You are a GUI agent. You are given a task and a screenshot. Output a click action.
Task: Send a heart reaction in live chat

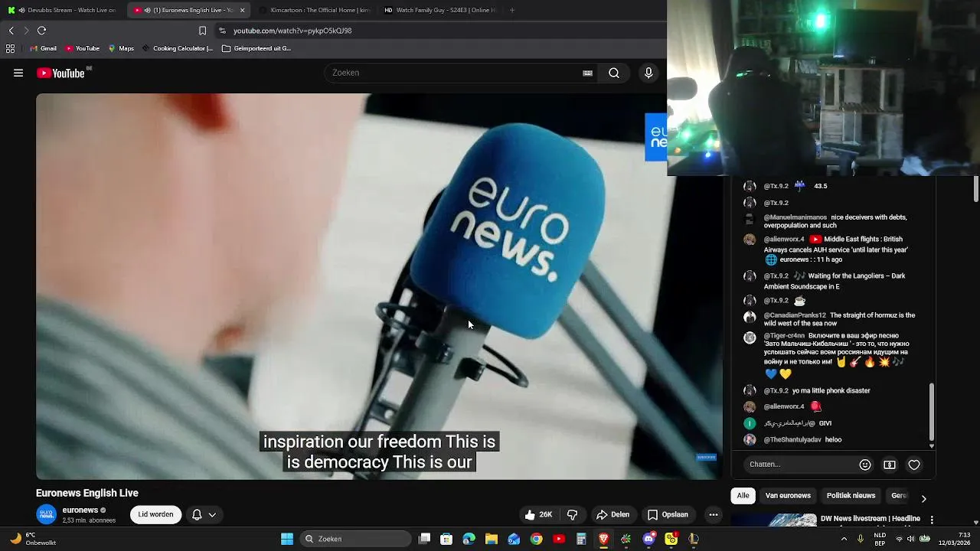coord(914,465)
